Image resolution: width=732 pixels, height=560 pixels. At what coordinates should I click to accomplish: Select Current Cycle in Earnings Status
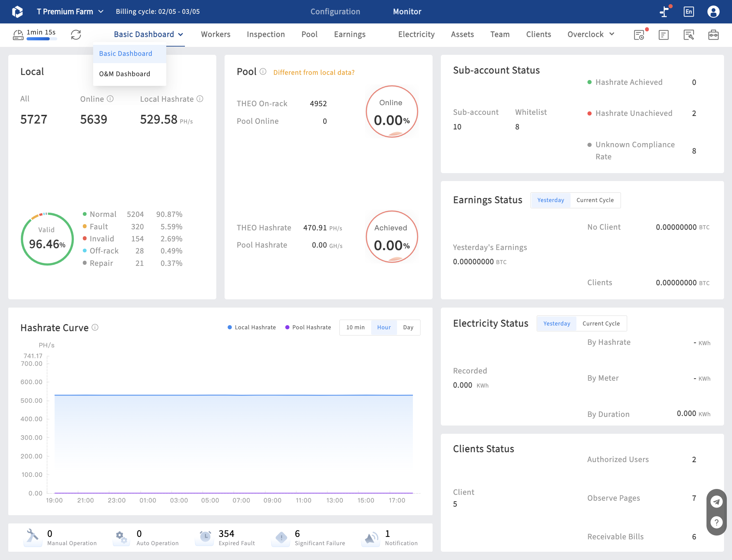595,200
